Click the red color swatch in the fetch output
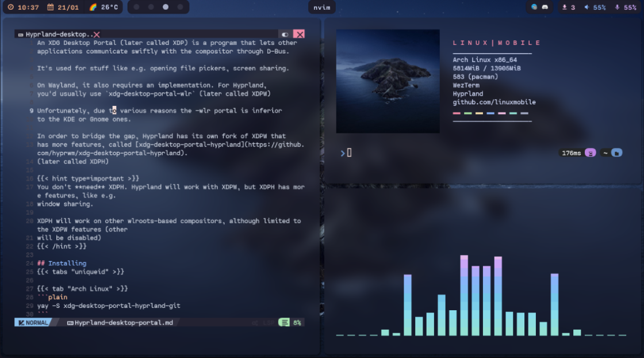The width and height of the screenshot is (644, 358). click(457, 113)
